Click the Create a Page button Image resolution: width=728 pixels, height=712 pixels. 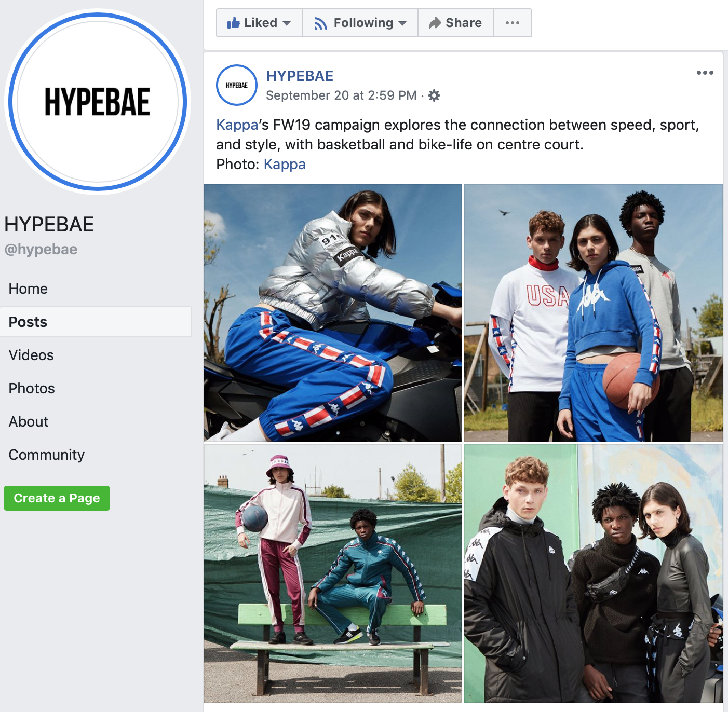pyautogui.click(x=57, y=498)
